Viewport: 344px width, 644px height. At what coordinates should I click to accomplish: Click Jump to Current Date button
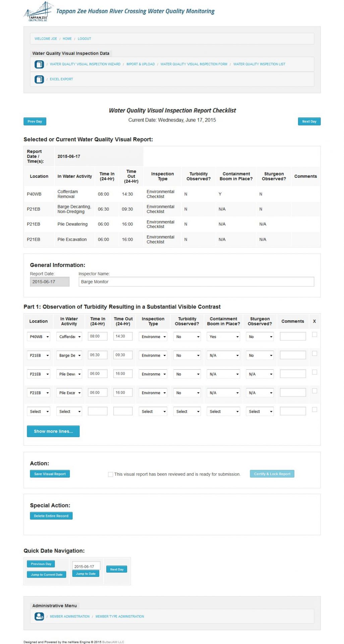pyautogui.click(x=47, y=575)
